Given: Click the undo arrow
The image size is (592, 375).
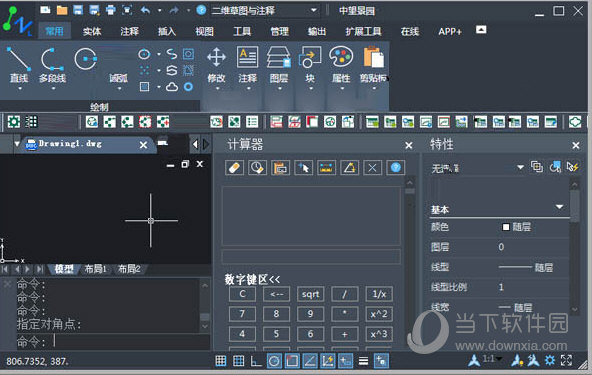Looking at the screenshot, I should click(146, 11).
